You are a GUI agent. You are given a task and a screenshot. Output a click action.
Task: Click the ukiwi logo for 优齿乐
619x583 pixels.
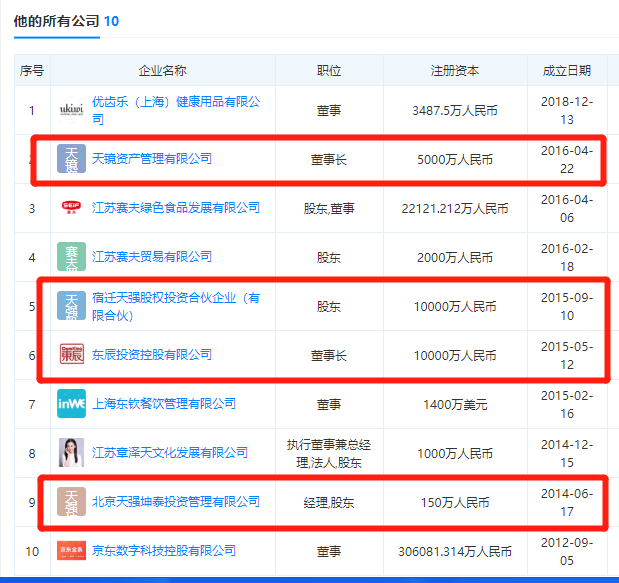71,110
